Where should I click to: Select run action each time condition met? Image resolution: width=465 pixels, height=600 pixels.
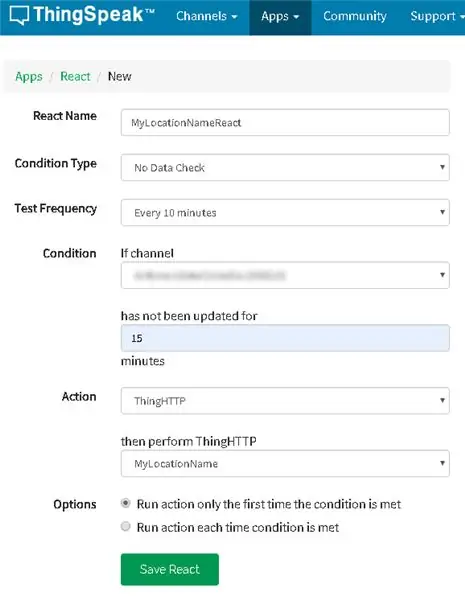[x=126, y=527]
